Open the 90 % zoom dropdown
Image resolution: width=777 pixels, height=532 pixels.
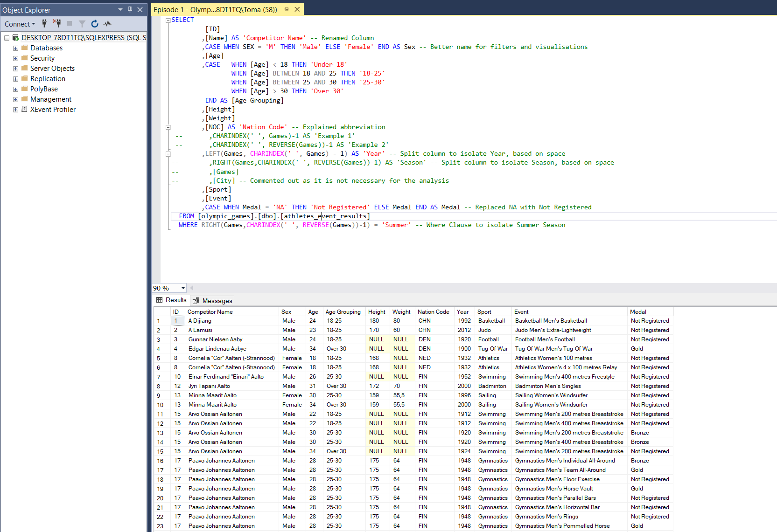183,288
